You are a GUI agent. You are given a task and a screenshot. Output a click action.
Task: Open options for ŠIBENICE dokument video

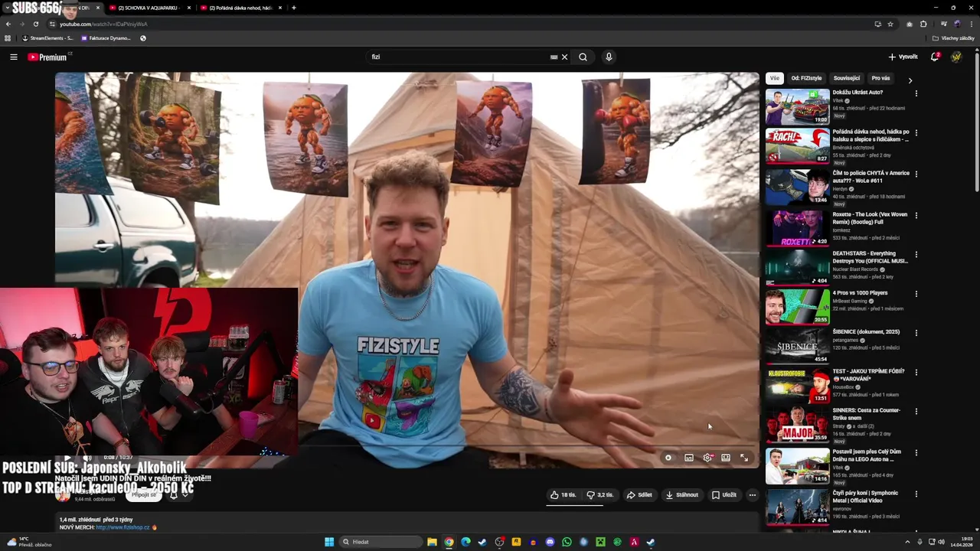tap(916, 332)
